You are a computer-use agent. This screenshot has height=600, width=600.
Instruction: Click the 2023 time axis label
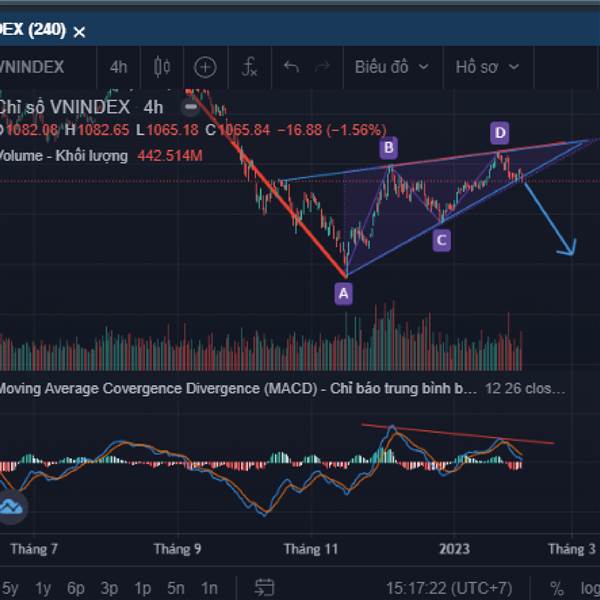tap(454, 549)
